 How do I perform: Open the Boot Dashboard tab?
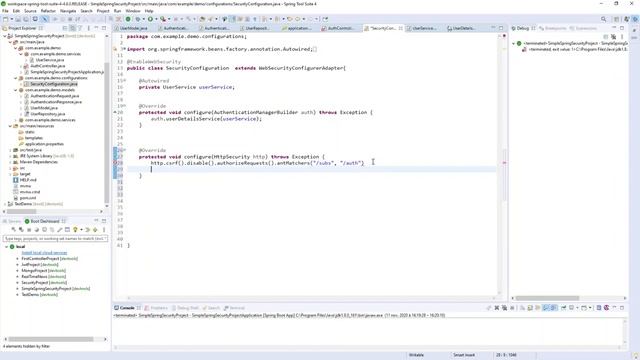[x=44, y=221]
